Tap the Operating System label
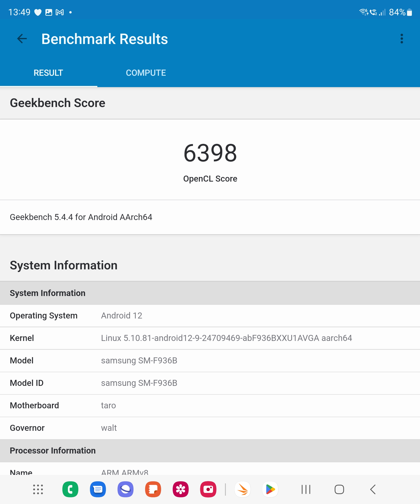 coord(44,315)
